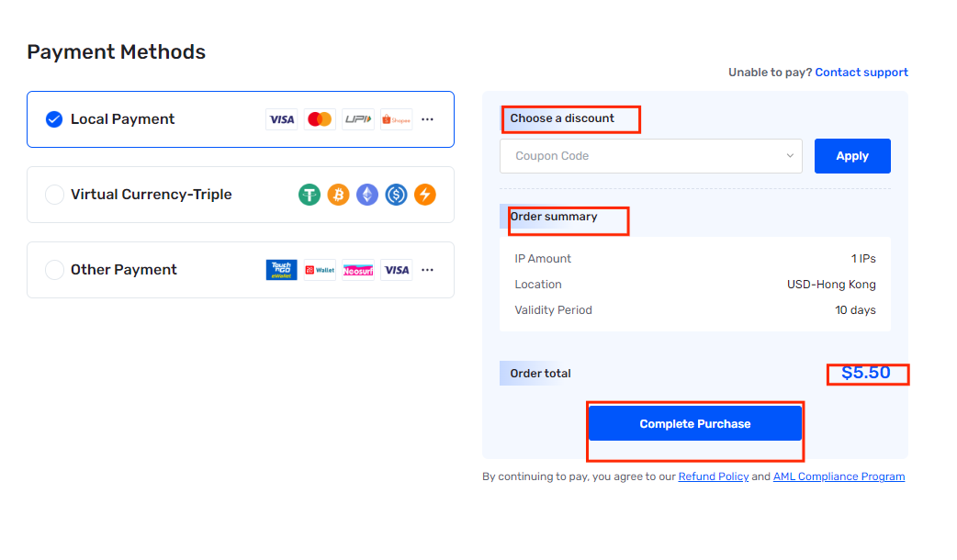Open the Contact support link
The width and height of the screenshot is (957, 560).
pyautogui.click(x=861, y=72)
